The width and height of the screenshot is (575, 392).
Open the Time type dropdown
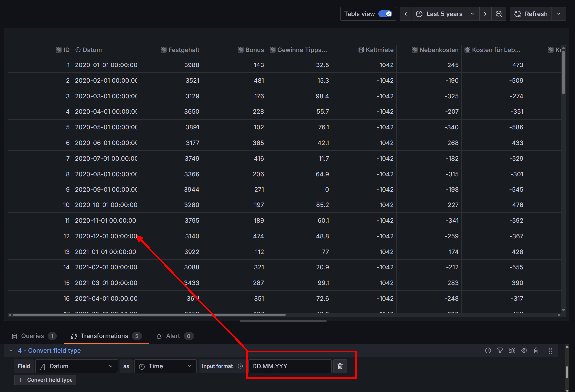pos(165,366)
